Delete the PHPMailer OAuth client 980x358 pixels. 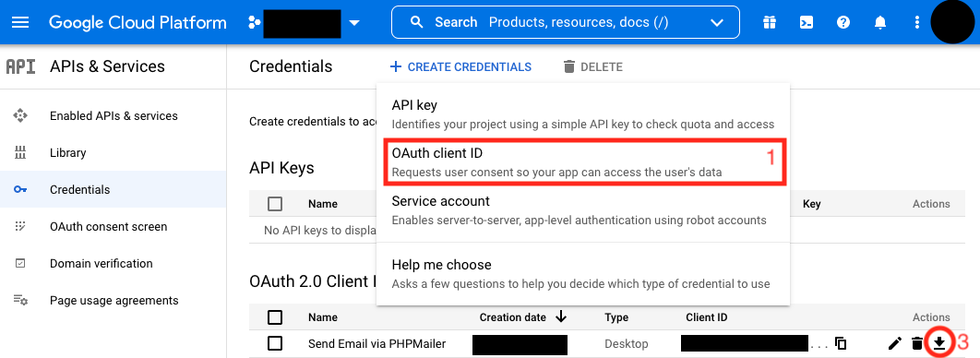916,343
